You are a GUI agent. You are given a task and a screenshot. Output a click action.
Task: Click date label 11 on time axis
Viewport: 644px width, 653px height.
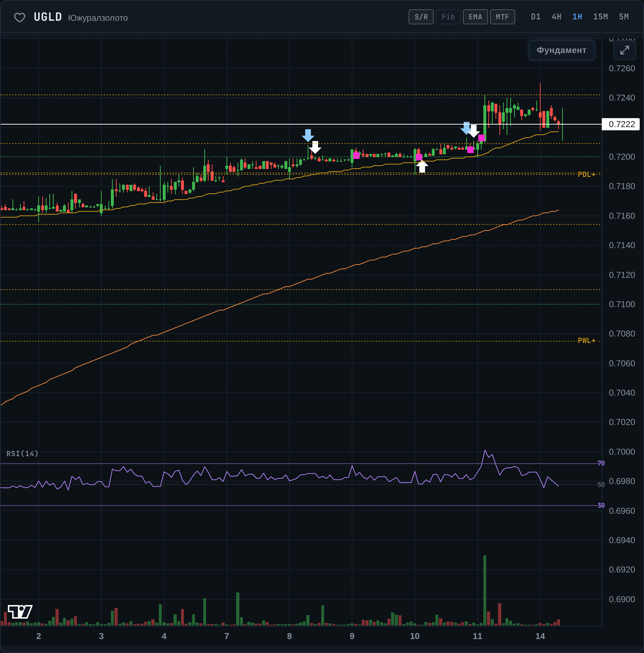478,636
